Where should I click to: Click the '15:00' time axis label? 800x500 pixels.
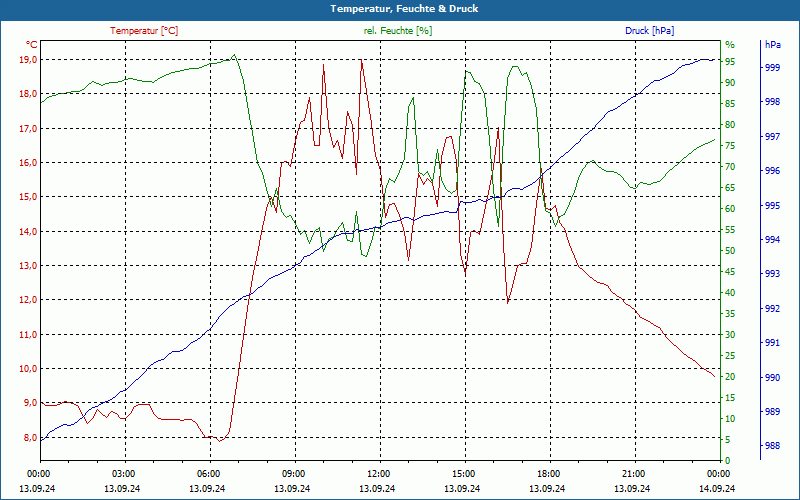click(463, 473)
